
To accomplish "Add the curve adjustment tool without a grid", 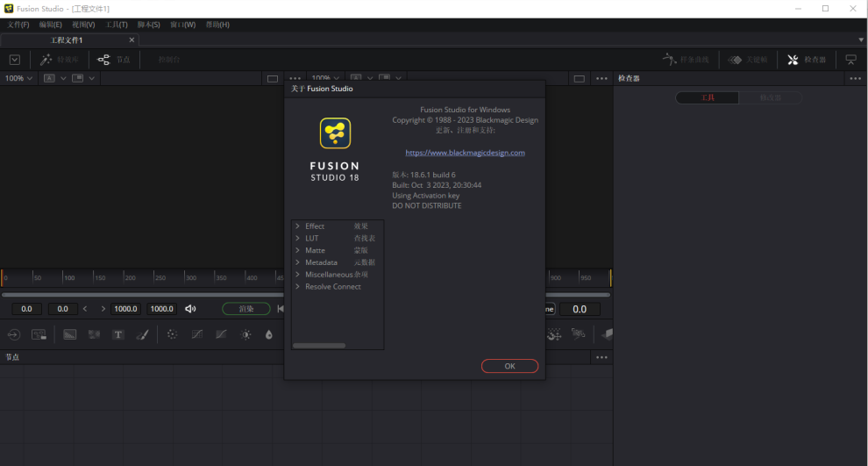I will pos(221,334).
